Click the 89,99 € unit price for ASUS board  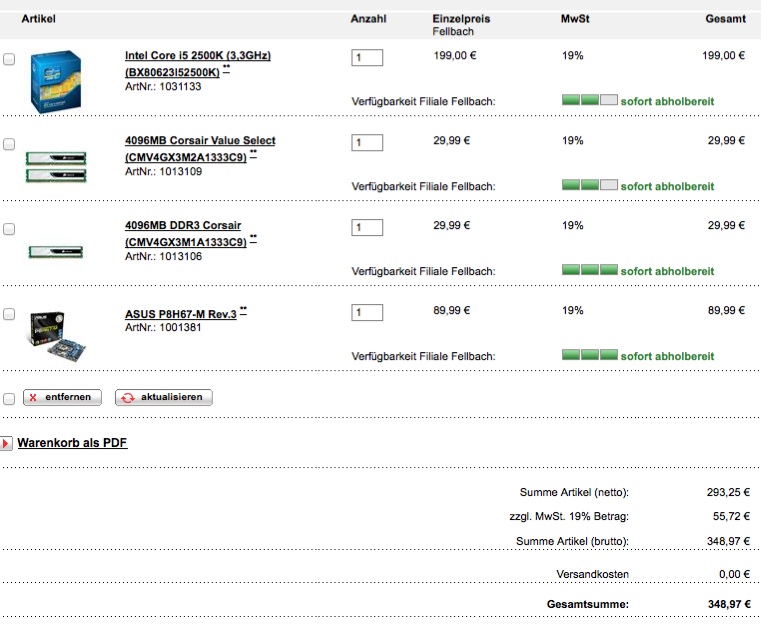(x=451, y=310)
